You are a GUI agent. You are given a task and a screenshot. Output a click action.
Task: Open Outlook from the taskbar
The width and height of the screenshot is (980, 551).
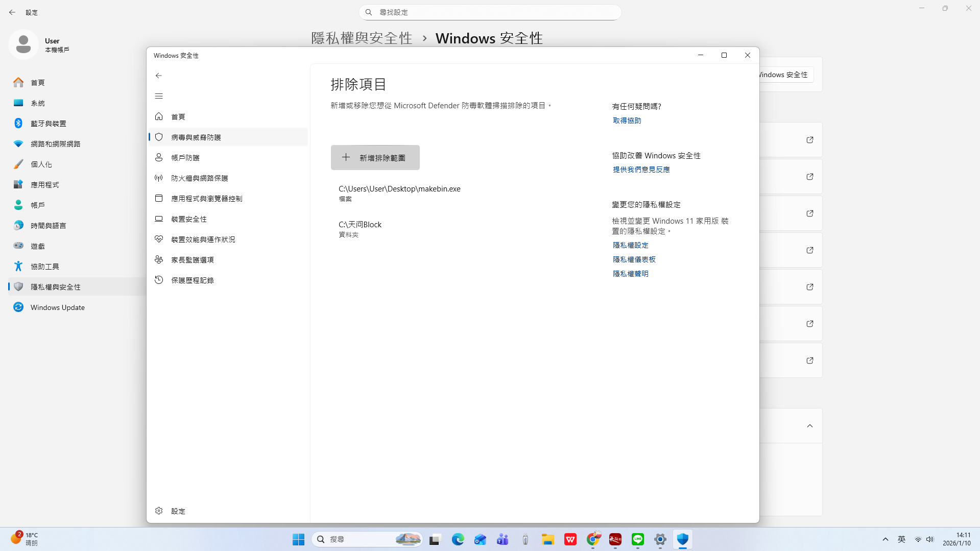(x=480, y=539)
